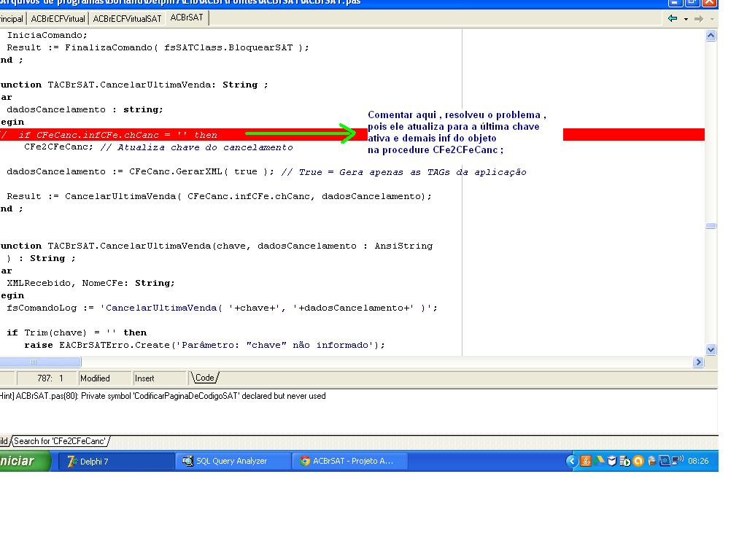Select the Code view tab
Screen dimensions: 747x560
[205, 378]
